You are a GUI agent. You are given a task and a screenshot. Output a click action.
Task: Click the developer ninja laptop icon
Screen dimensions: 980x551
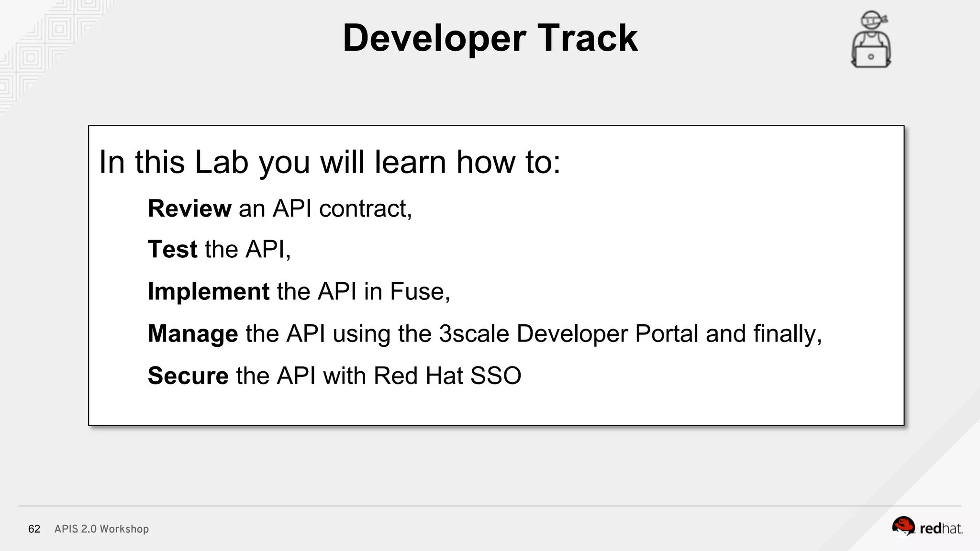871,40
